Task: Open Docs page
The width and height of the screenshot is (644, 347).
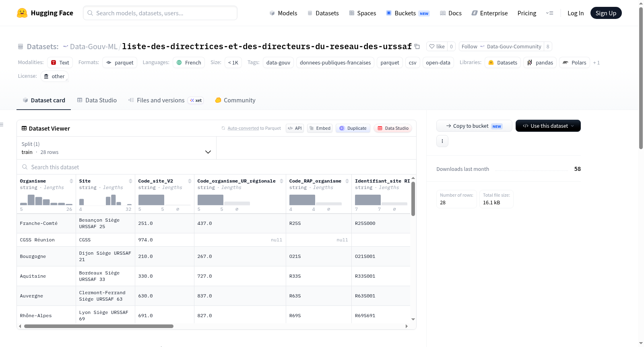Action: coord(450,13)
